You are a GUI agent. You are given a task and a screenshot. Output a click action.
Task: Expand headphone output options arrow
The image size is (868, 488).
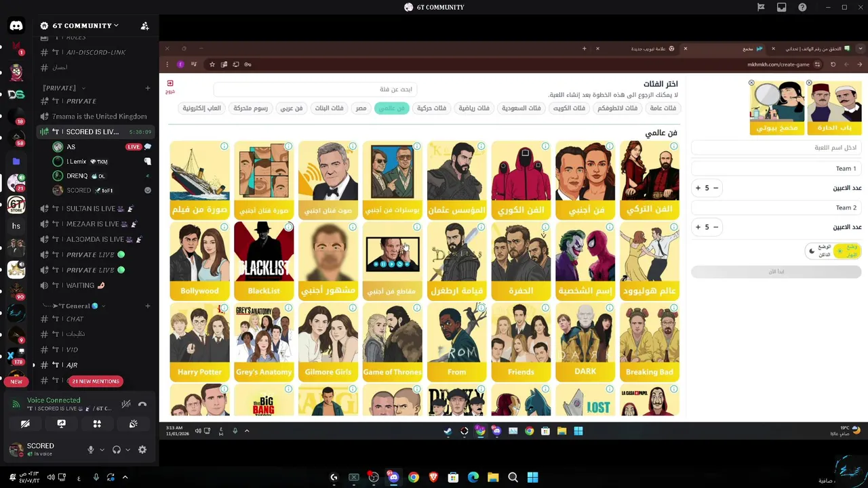click(127, 449)
